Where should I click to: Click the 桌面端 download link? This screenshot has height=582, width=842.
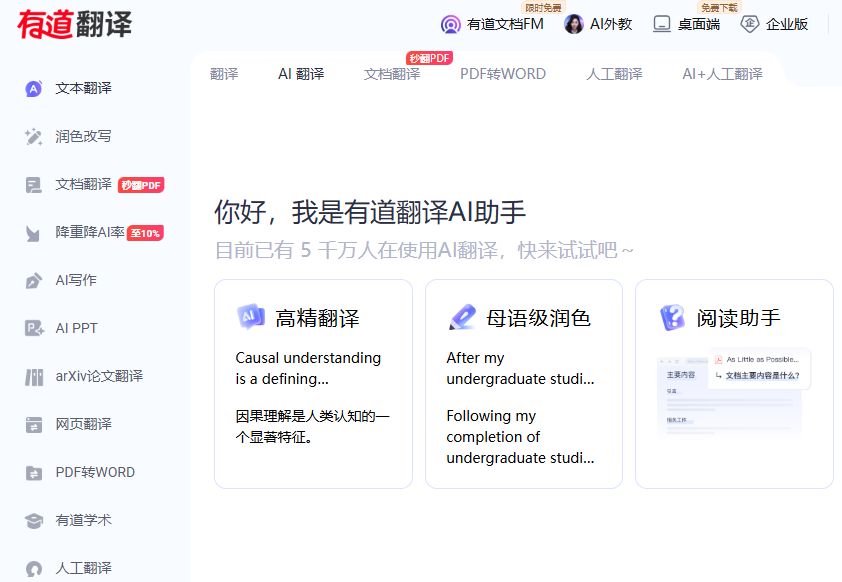click(x=699, y=24)
